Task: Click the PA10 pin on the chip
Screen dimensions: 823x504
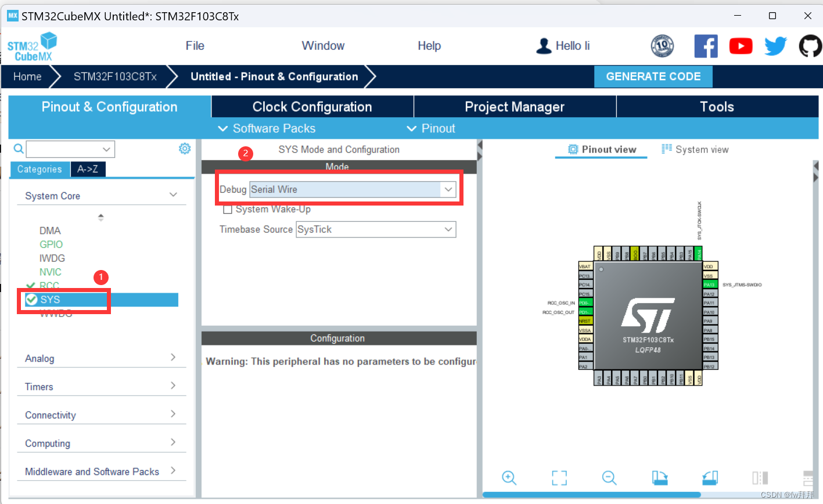Action: coord(710,312)
